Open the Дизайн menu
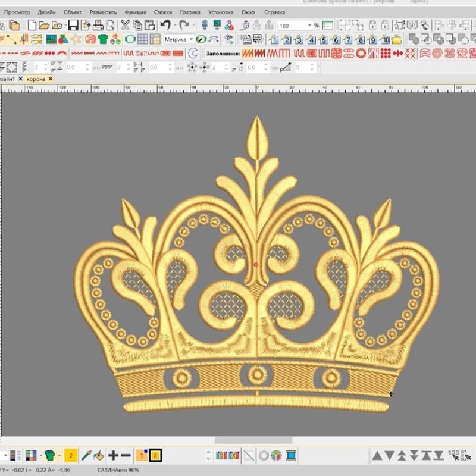476x476 pixels. click(46, 12)
